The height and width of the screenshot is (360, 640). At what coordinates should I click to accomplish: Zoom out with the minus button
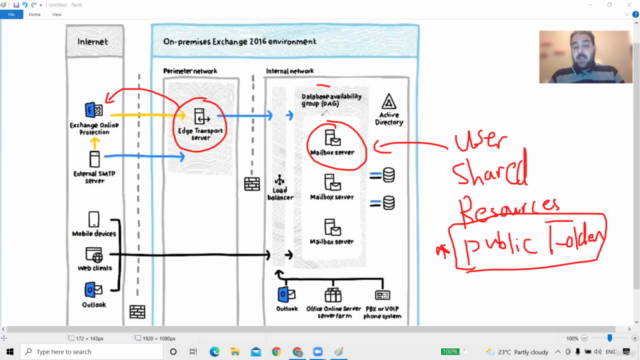584,338
